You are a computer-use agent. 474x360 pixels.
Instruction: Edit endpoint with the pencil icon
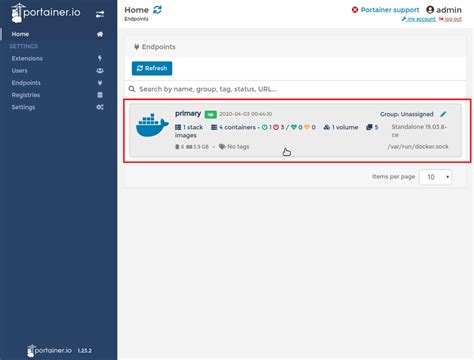coord(443,114)
